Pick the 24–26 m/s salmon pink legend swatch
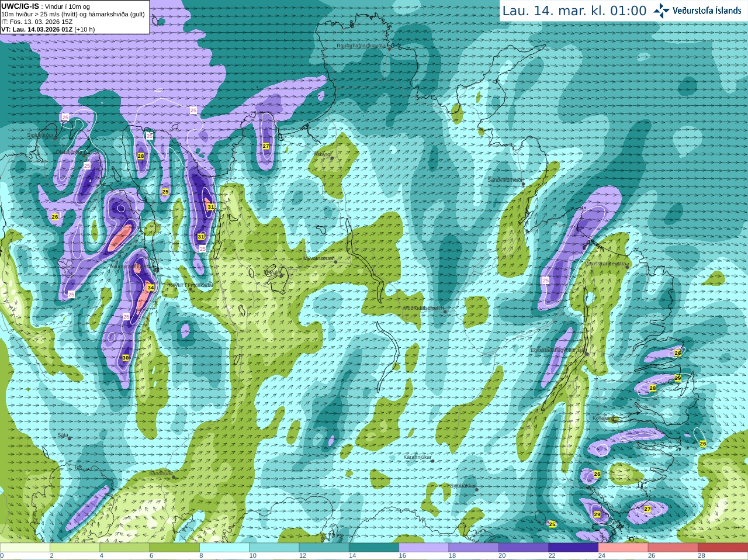Image resolution: width=748 pixels, height=560 pixels. pyautogui.click(x=624, y=548)
